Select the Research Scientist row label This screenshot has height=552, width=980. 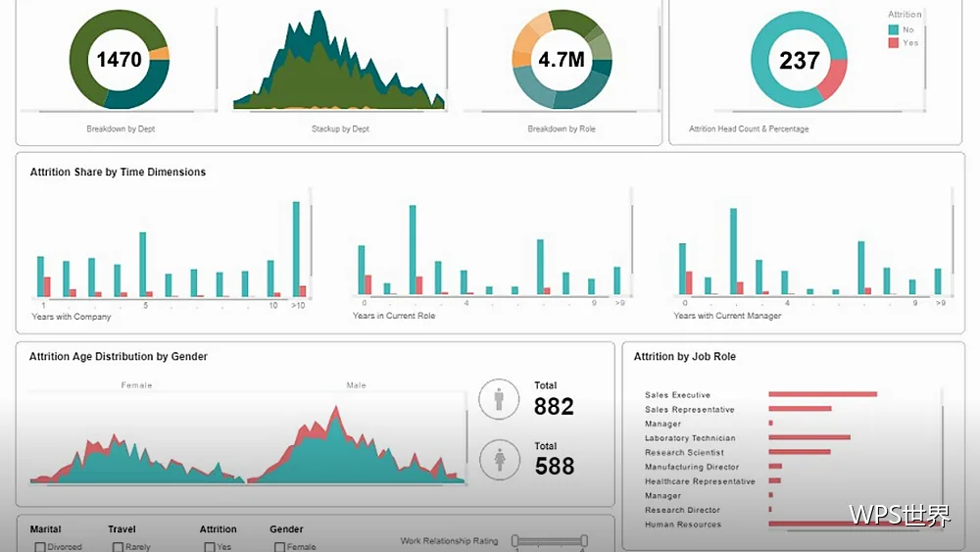684,453
